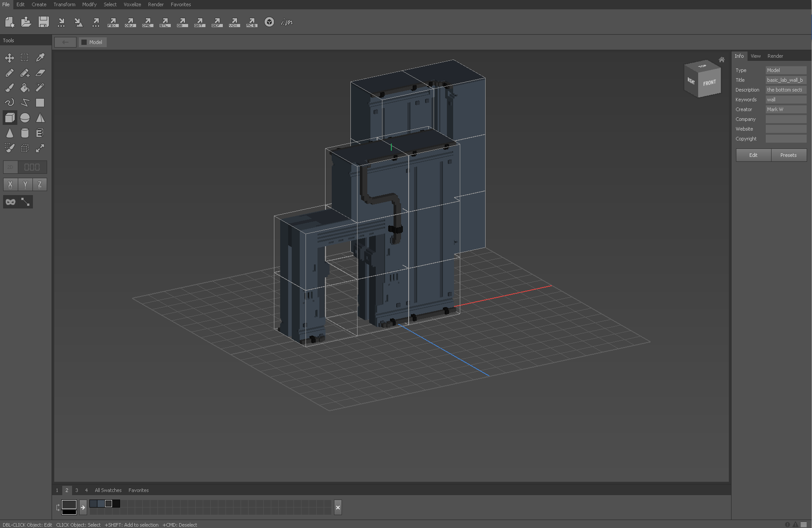This screenshot has width=812, height=528.
Task: Create a new file from the toolbar
Action: coord(9,22)
